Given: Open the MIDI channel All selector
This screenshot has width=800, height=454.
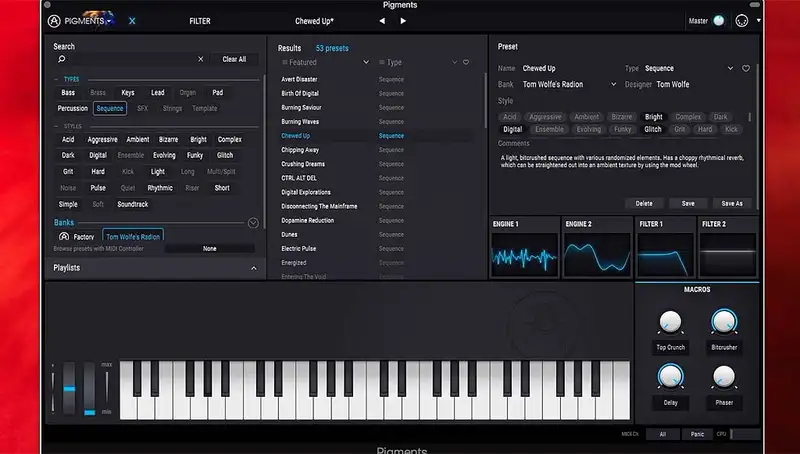Looking at the screenshot, I should (x=663, y=435).
